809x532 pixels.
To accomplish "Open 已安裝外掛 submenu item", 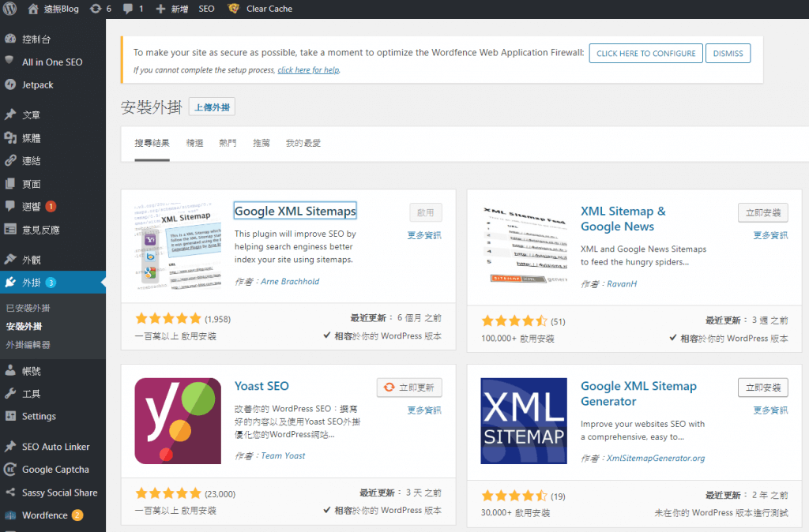I will 28,309.
